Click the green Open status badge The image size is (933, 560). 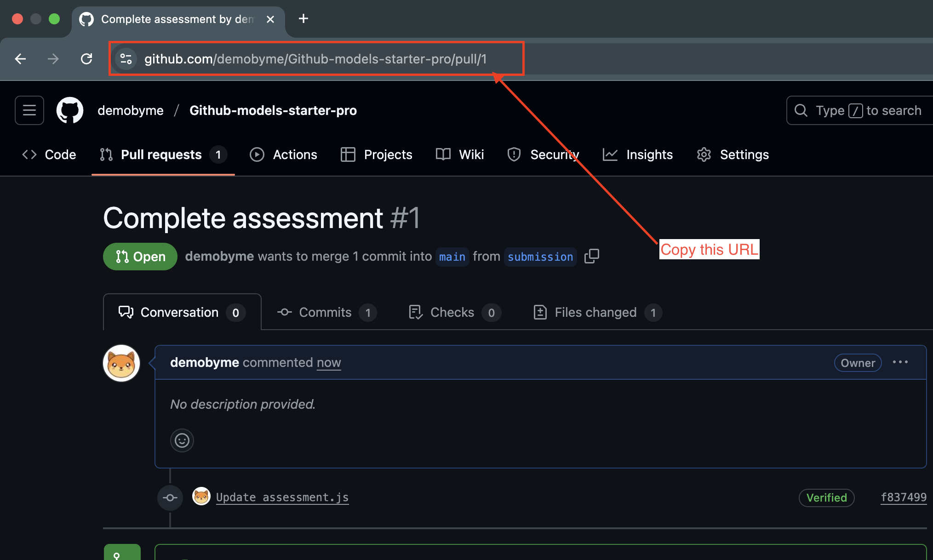pyautogui.click(x=140, y=257)
